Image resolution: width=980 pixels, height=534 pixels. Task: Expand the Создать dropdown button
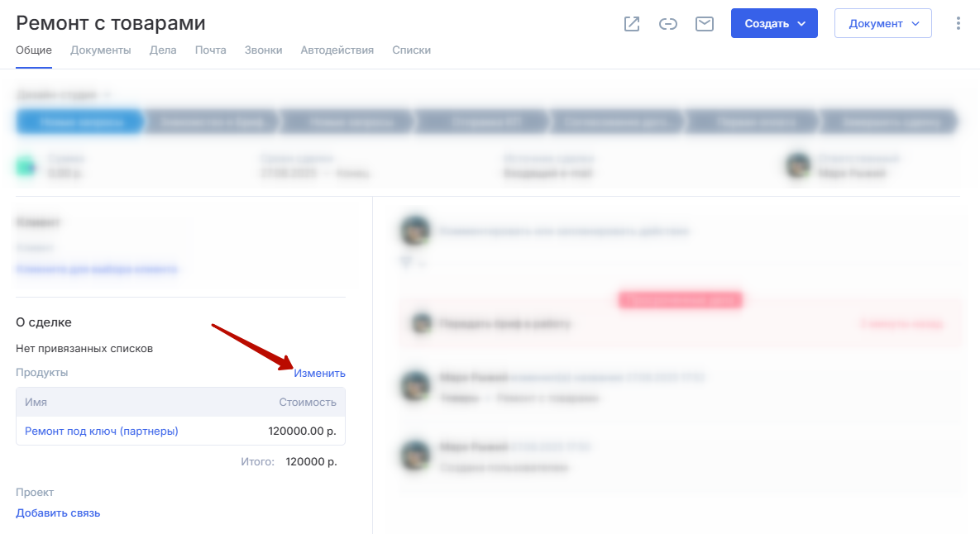(x=774, y=24)
